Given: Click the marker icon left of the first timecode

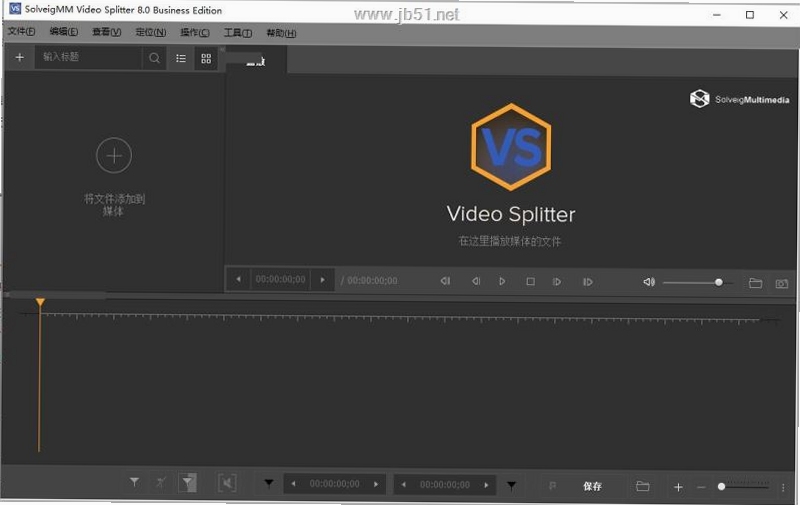Looking at the screenshot, I should 269,483.
